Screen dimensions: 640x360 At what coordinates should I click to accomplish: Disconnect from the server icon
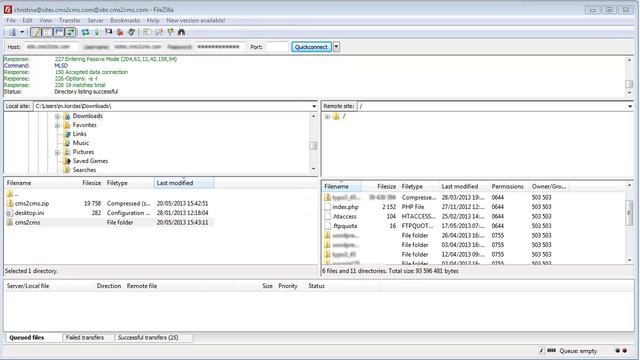(x=120, y=32)
